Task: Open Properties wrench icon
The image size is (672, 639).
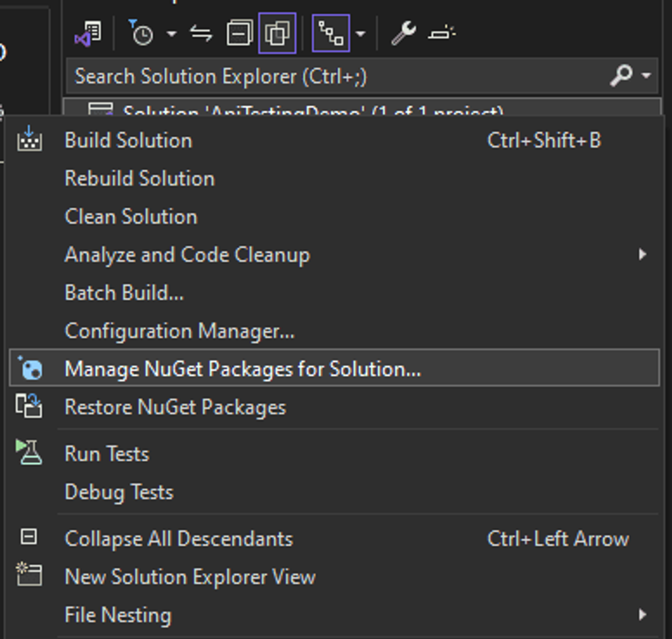Action: [403, 33]
